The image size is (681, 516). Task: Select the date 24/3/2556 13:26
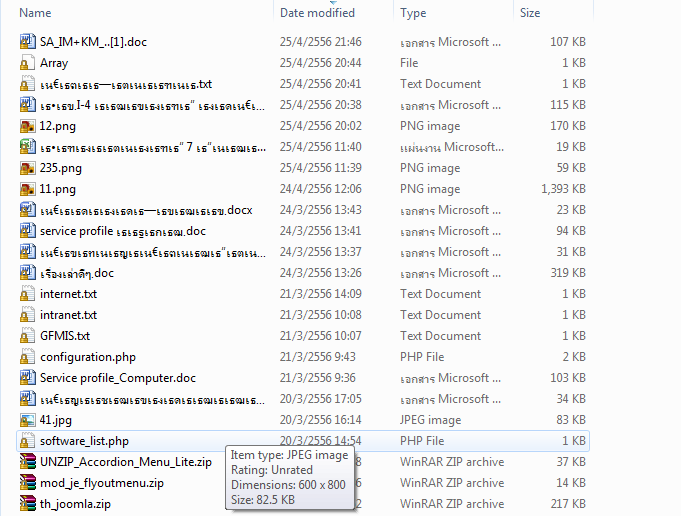[321, 273]
